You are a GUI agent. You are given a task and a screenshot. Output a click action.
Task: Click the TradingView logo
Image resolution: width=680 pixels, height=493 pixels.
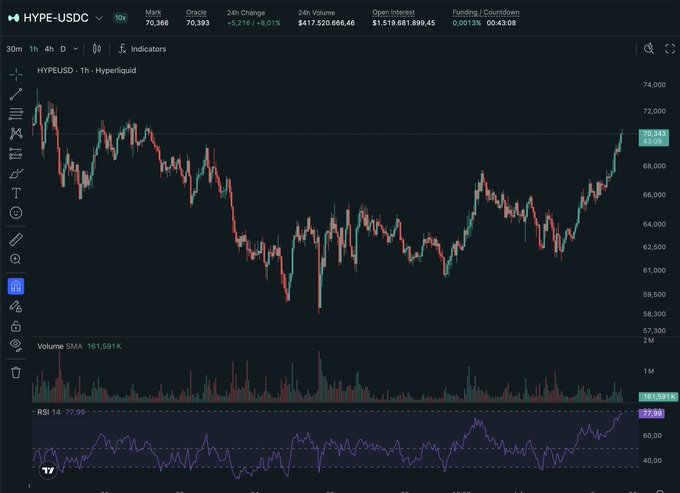coord(48,470)
